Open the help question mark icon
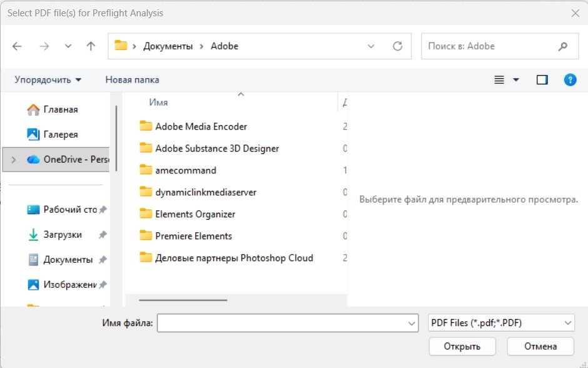This screenshot has height=368, width=588. pyautogui.click(x=570, y=80)
